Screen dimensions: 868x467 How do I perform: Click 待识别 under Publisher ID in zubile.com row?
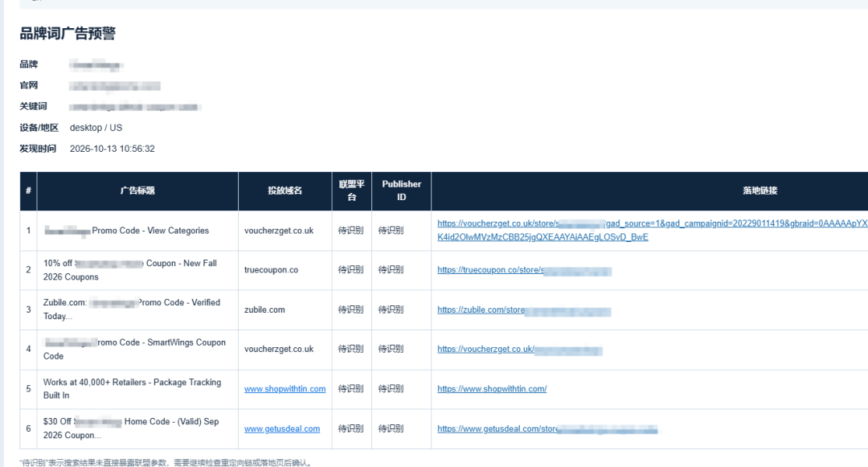(x=391, y=309)
